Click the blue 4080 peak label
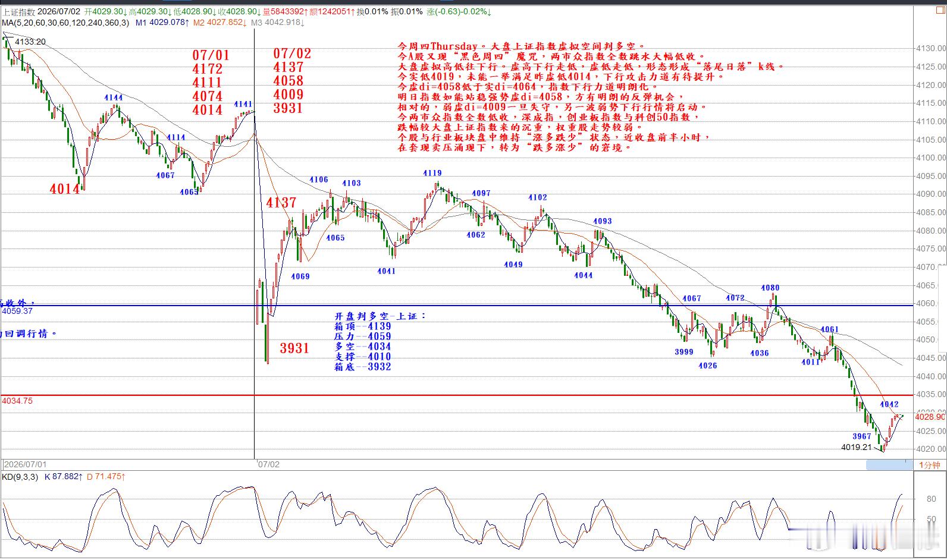 pos(770,288)
